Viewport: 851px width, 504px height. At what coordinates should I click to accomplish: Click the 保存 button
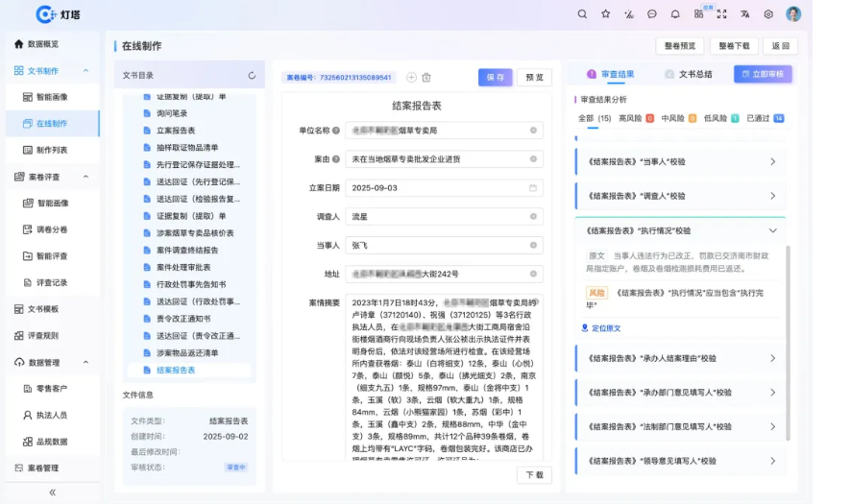[x=495, y=77]
